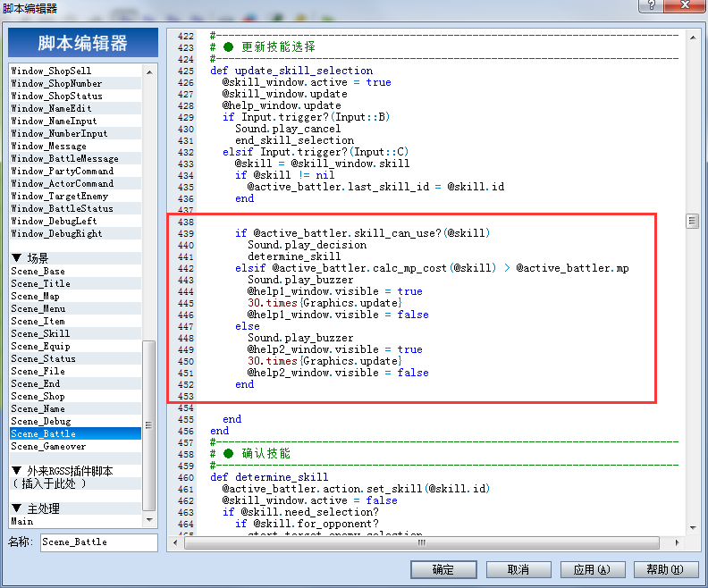This screenshot has width=708, height=588.
Task: Click horizontal scroll right arrow
Action: 678,543
